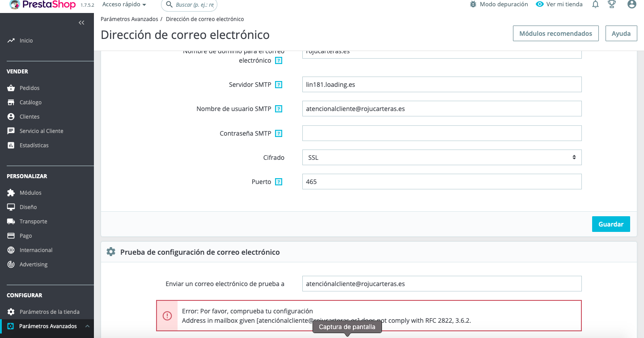Click the Módulos recomendados button
The width and height of the screenshot is (644, 338).
(555, 34)
